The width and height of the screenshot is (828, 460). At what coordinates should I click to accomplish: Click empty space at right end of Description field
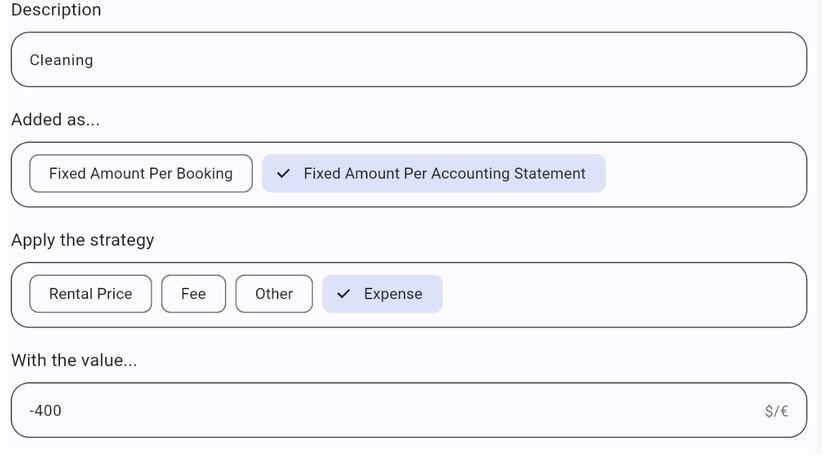[740, 60]
